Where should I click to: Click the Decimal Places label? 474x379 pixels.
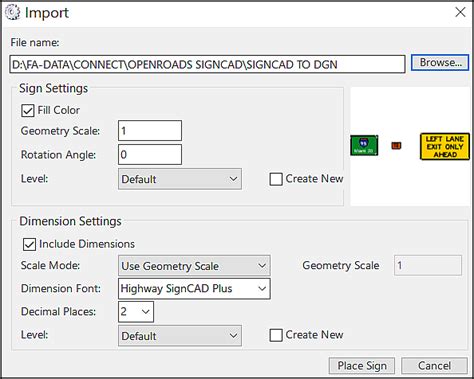coord(58,312)
